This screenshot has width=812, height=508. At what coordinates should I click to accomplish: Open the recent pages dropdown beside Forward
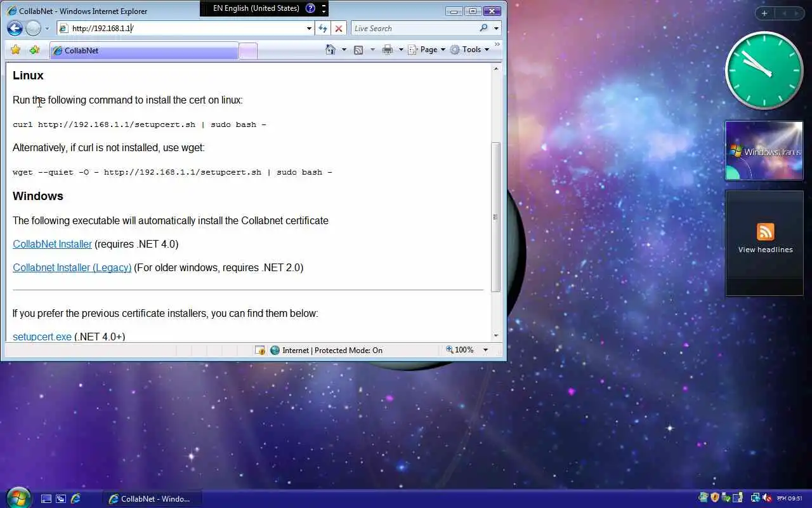coord(47,29)
